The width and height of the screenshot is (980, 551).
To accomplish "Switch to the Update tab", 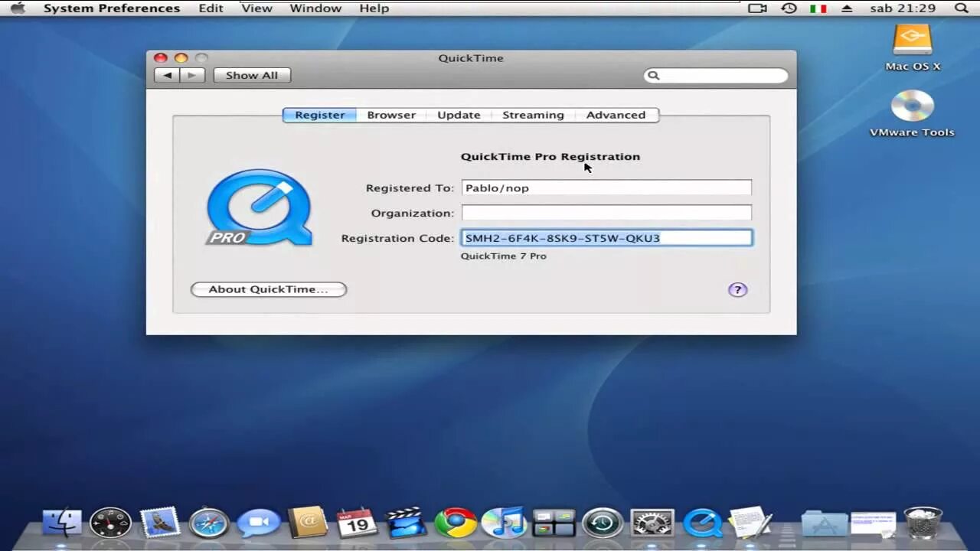I will [x=459, y=115].
